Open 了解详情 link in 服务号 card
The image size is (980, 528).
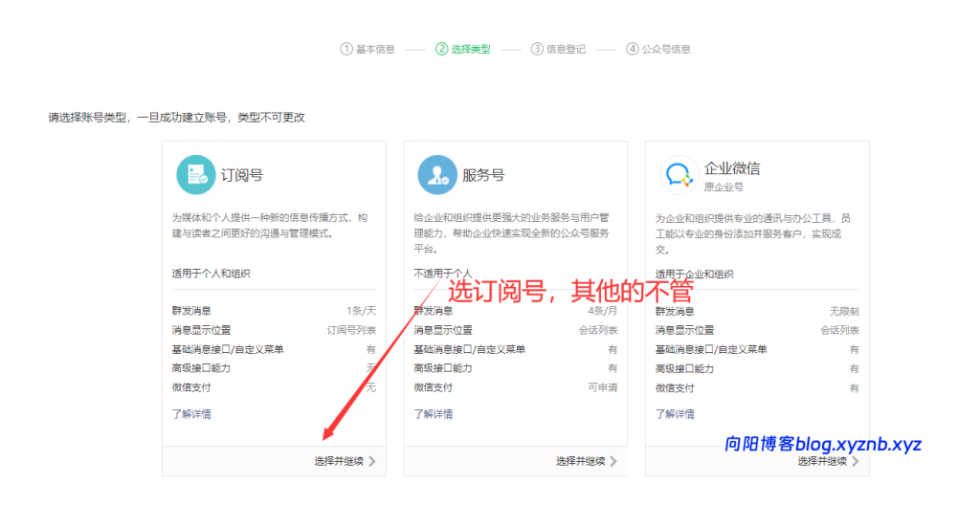pyautogui.click(x=434, y=413)
